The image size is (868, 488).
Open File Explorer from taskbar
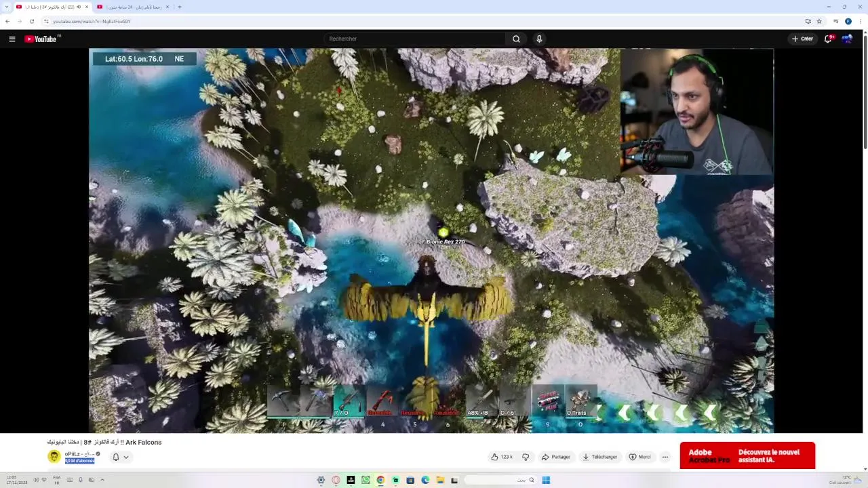tap(440, 480)
